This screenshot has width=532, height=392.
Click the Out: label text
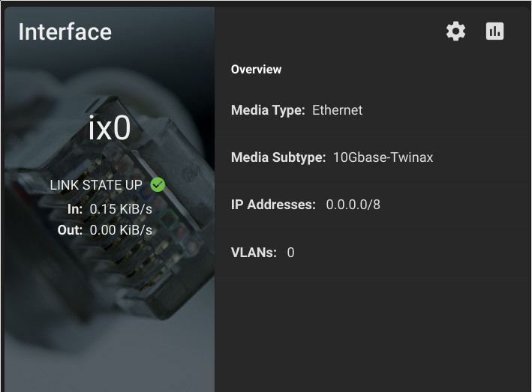(70, 230)
